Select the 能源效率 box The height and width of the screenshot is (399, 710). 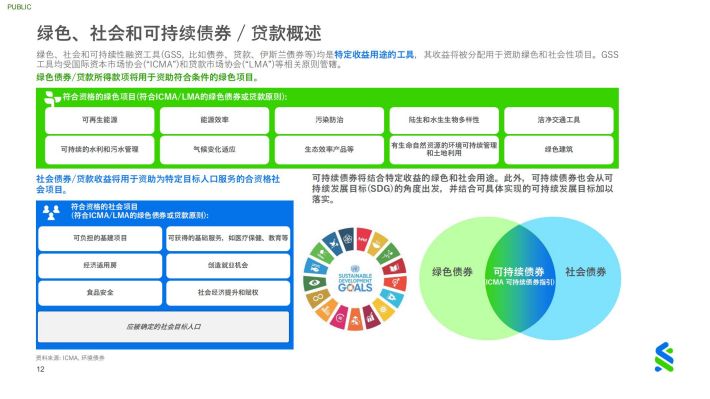(x=214, y=120)
